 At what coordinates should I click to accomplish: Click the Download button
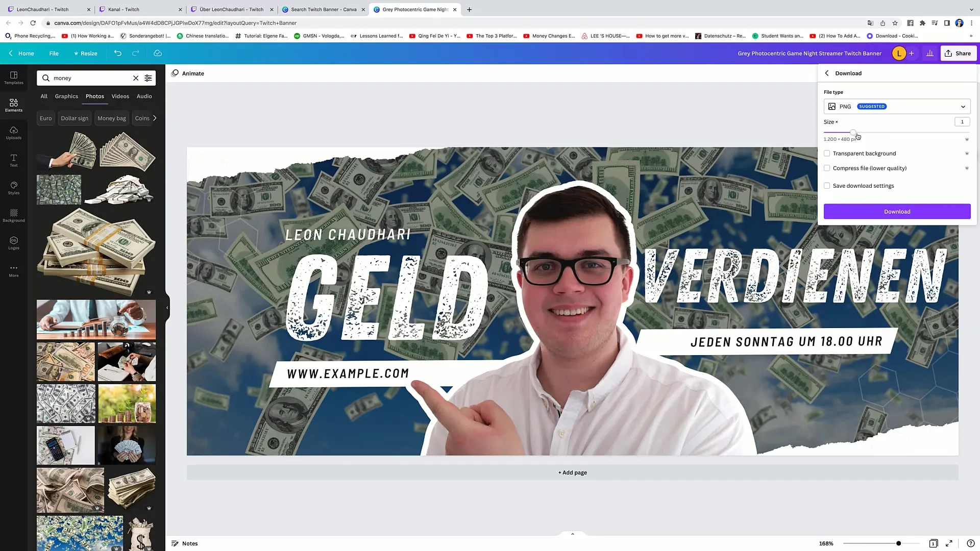pos(898,211)
